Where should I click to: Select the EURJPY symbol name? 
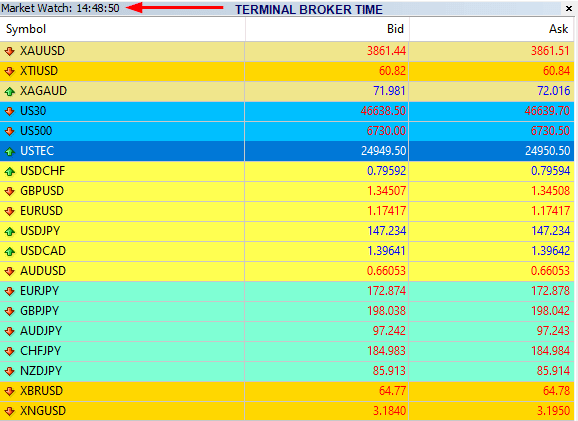tap(39, 291)
